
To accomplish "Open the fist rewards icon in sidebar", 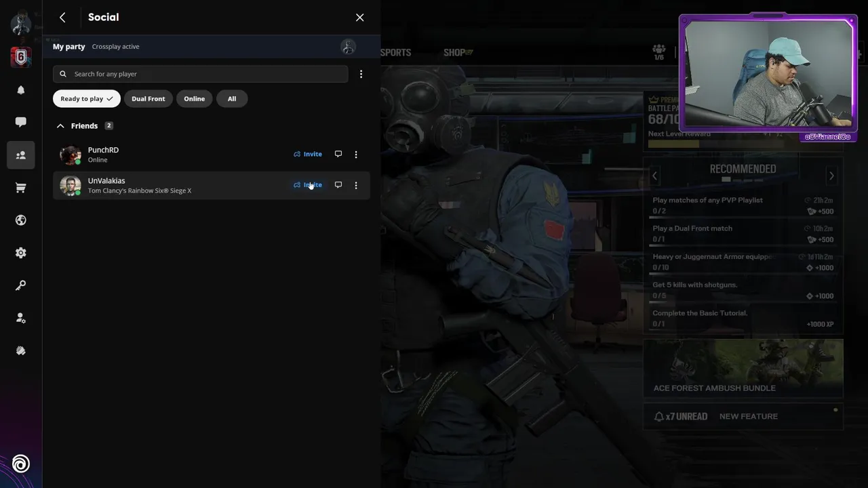I will click(21, 350).
